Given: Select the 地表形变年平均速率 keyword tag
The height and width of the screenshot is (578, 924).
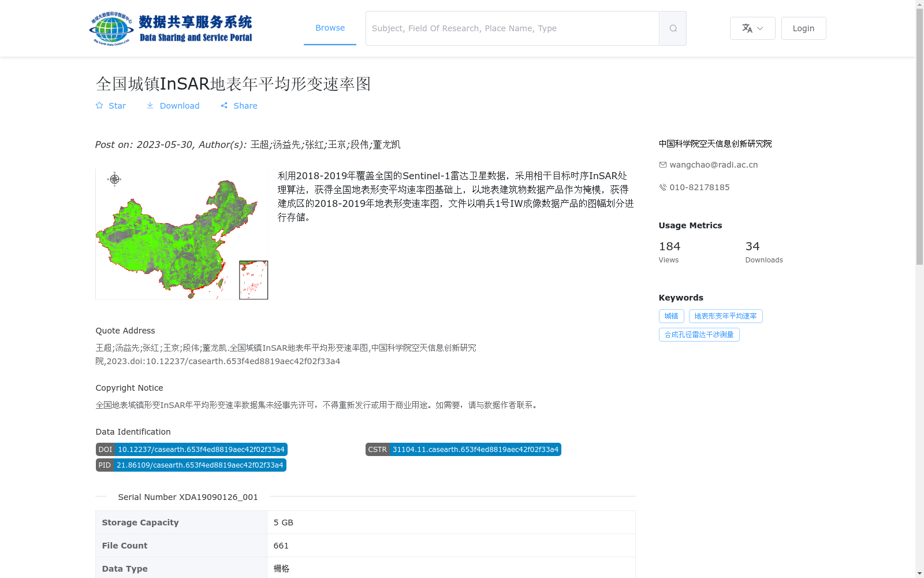Looking at the screenshot, I should tap(725, 316).
